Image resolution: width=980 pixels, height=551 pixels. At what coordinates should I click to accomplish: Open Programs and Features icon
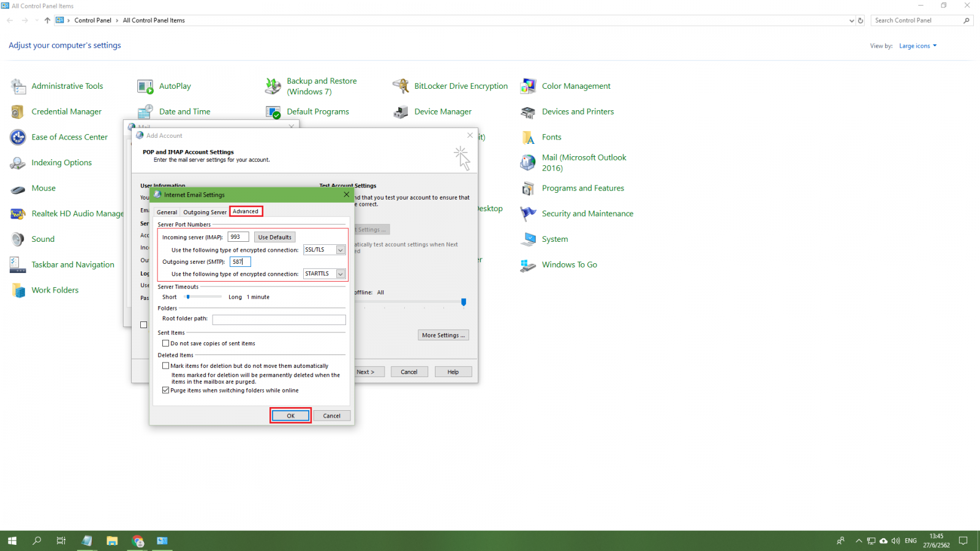coord(528,189)
